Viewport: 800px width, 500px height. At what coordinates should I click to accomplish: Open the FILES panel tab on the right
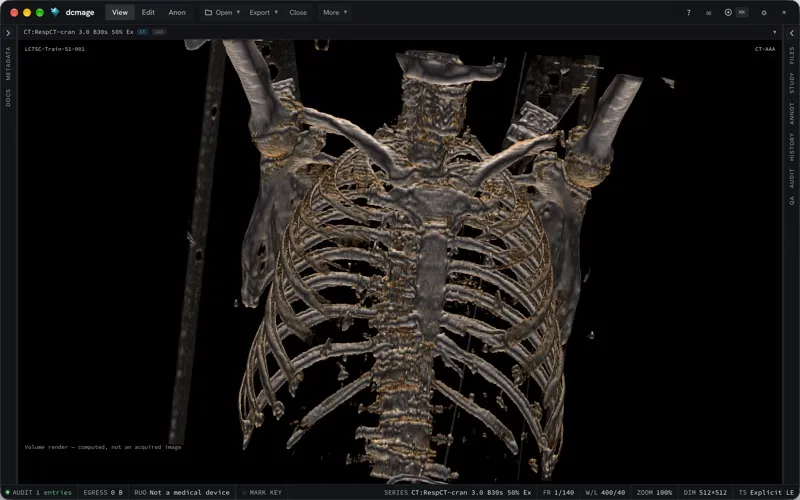tap(792, 55)
